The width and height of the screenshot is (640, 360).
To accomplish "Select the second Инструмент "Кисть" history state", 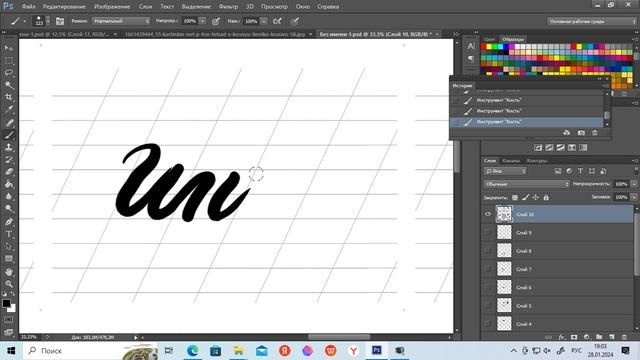I will [x=527, y=111].
